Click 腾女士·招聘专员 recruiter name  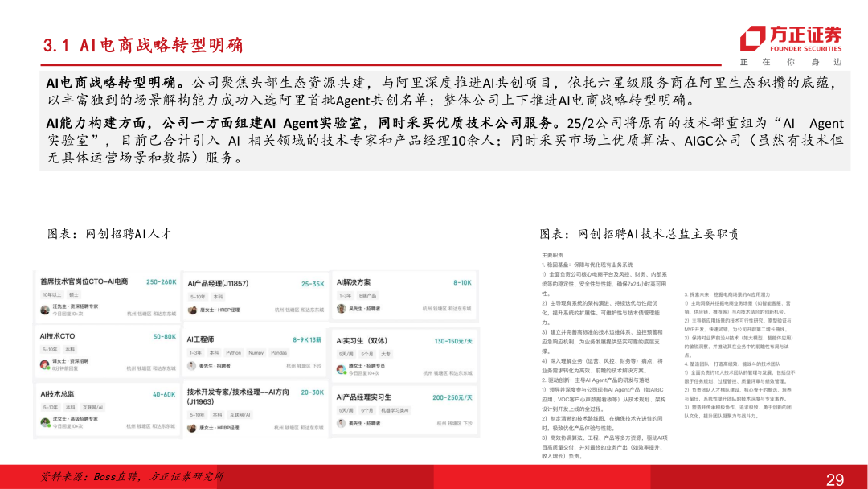pyautogui.click(x=366, y=366)
